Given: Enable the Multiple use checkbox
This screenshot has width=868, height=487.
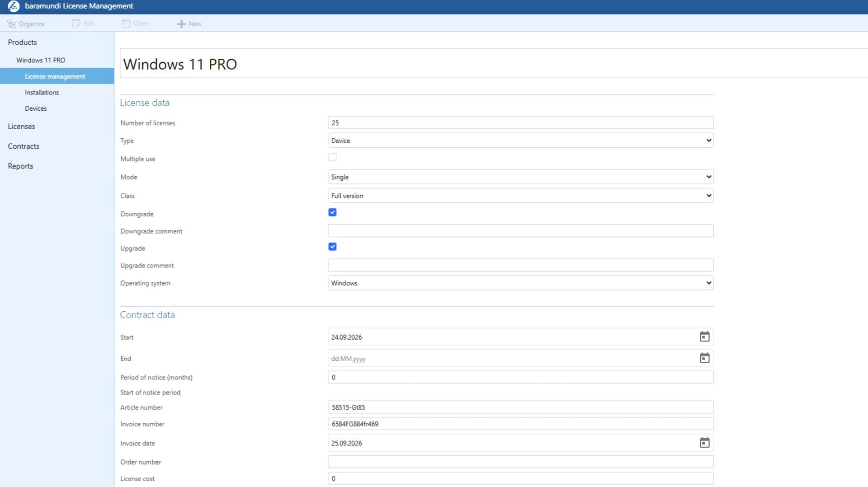Looking at the screenshot, I should click(332, 157).
